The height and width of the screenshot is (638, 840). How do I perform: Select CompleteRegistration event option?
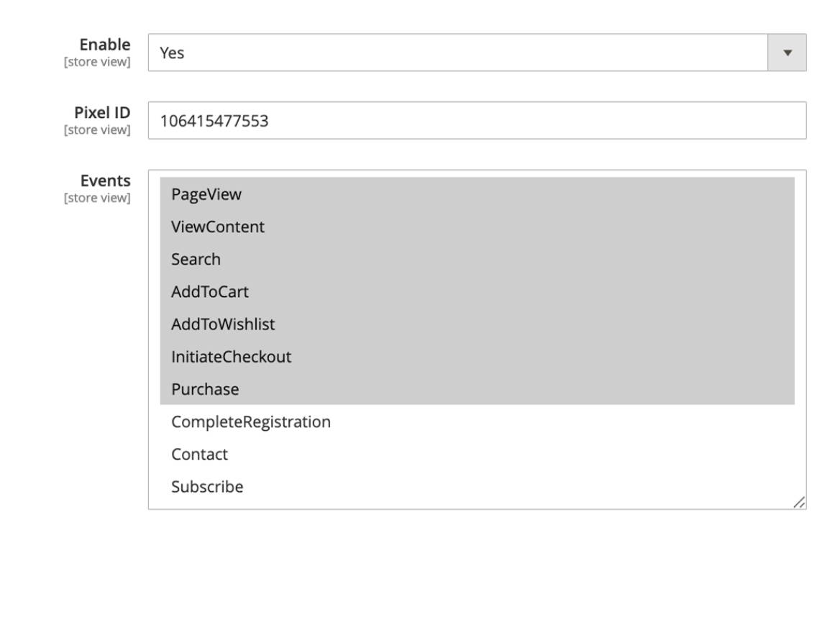[478, 421]
